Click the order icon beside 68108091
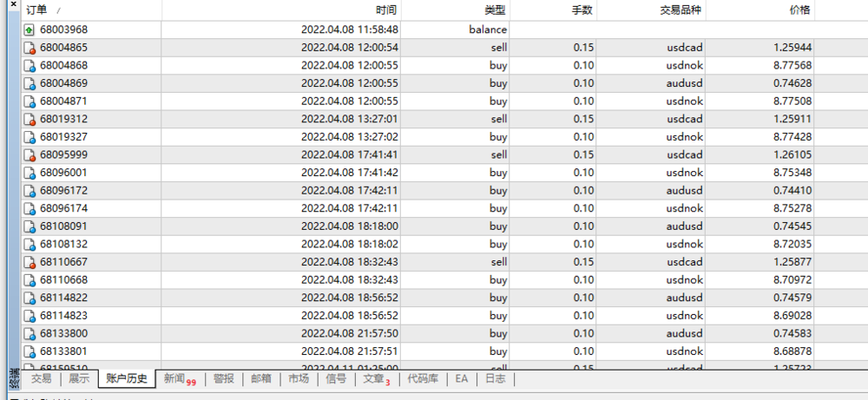Screen dimensions: 868x400 pos(30,226)
